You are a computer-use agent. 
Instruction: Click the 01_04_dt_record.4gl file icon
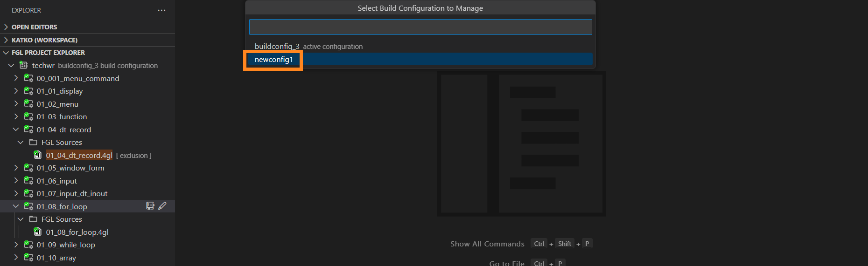click(x=38, y=155)
